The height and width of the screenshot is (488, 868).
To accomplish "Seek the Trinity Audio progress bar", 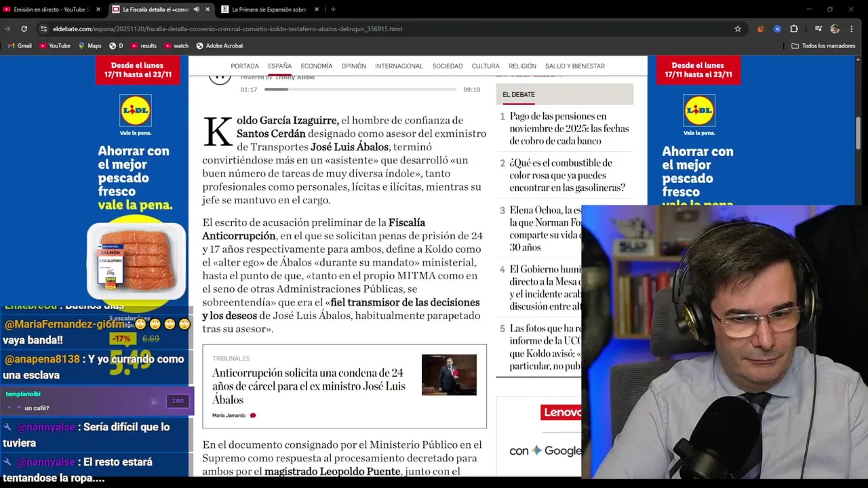I will click(x=360, y=89).
